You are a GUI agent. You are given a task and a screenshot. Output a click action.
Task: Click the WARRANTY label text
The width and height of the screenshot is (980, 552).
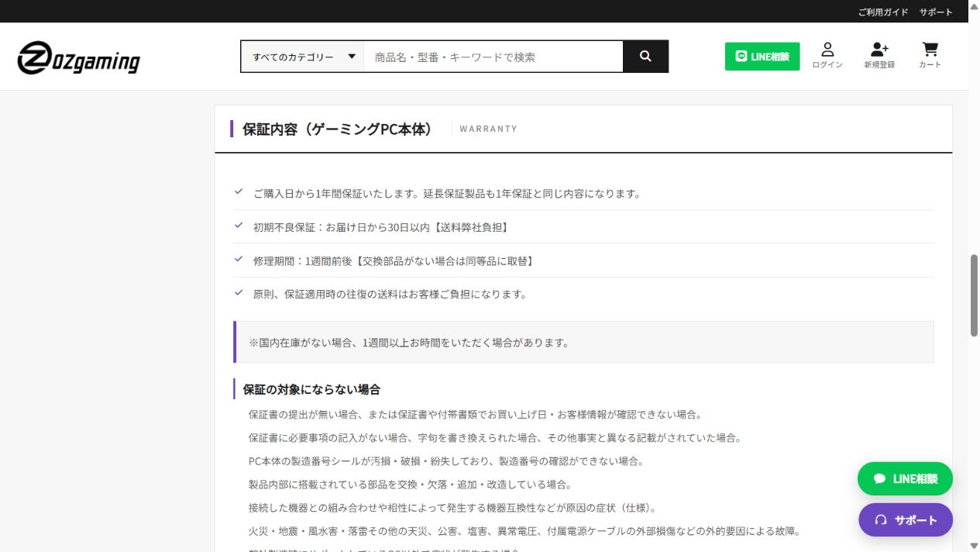click(x=488, y=129)
